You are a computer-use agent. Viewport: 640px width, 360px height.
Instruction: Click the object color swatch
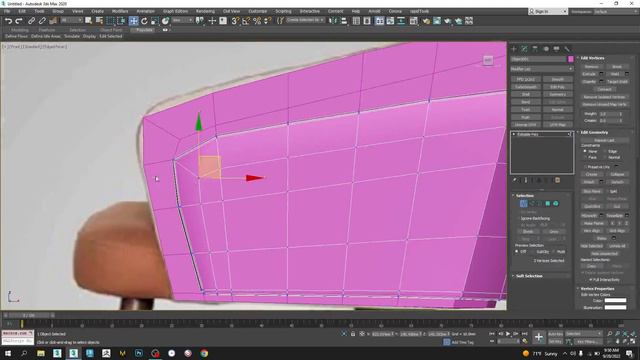(571, 59)
